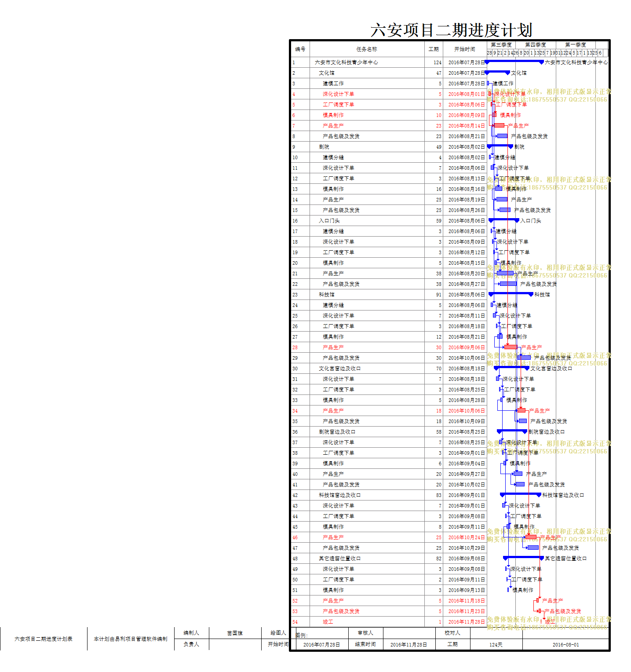Click the footer date 2016-08-01
The height and width of the screenshot is (672, 631).
(x=566, y=645)
